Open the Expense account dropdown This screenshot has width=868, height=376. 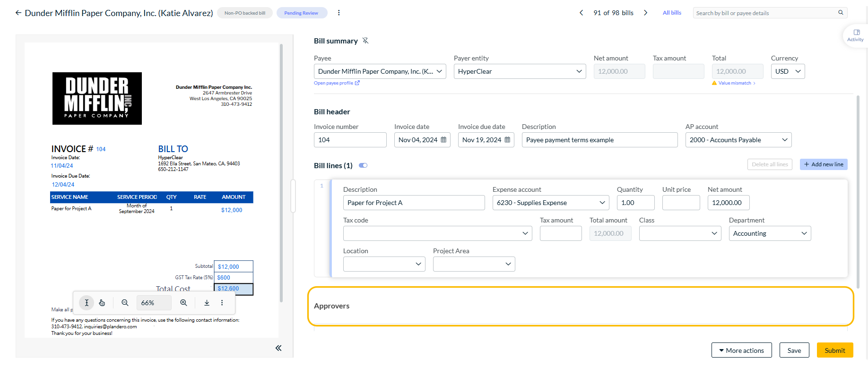(551, 203)
